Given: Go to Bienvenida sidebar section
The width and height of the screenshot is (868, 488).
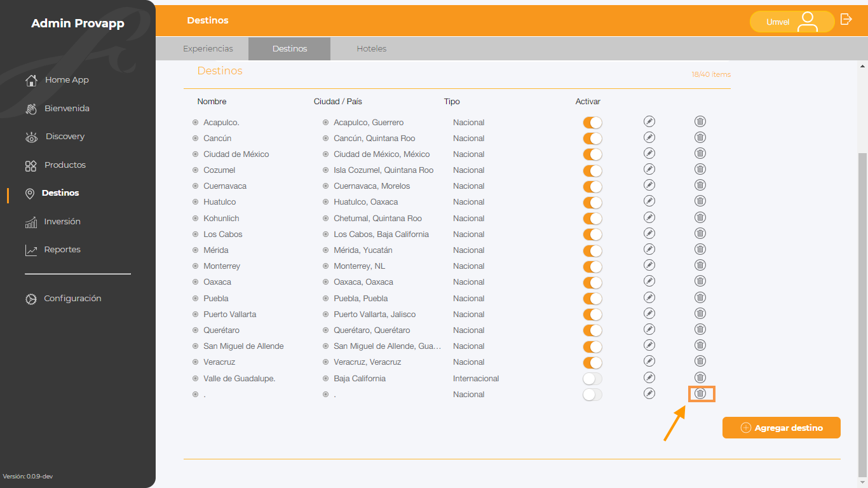Looking at the screenshot, I should pyautogui.click(x=57, y=109).
